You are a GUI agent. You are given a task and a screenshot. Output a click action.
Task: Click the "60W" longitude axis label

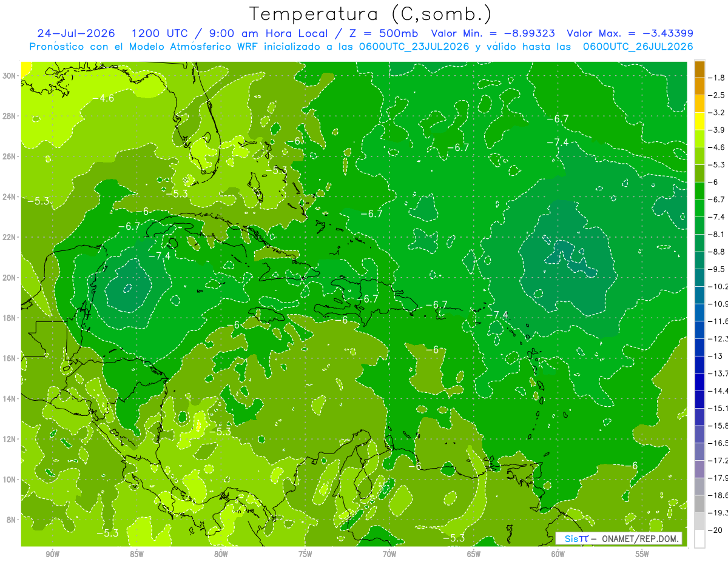(558, 554)
